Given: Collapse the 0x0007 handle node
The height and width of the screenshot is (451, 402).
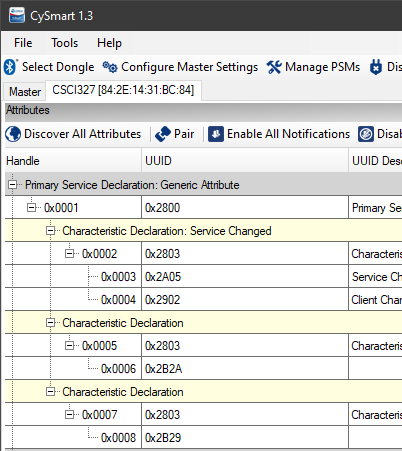Looking at the screenshot, I should pyautogui.click(x=69, y=415).
